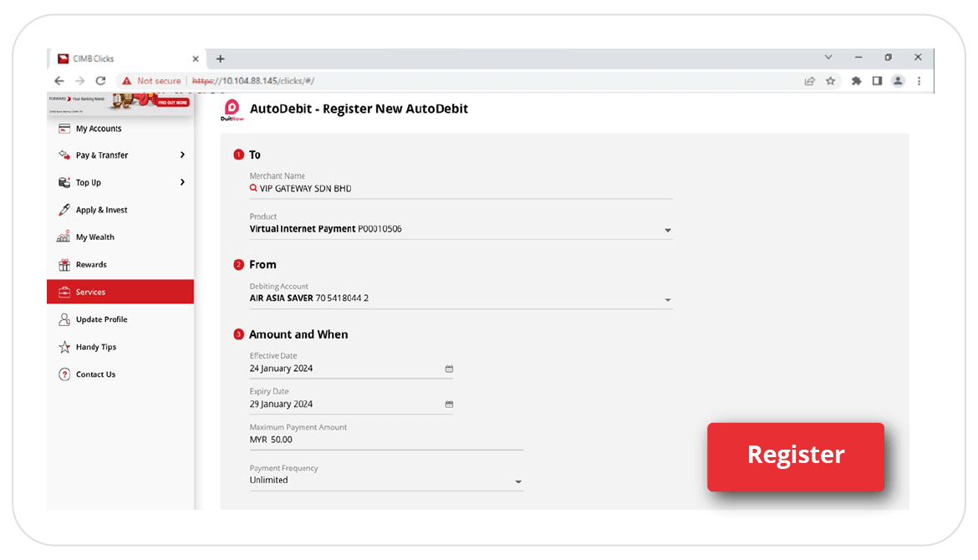This screenshot has width=978, height=560.
Task: Open calendar picker for Effective Date
Action: (x=449, y=369)
